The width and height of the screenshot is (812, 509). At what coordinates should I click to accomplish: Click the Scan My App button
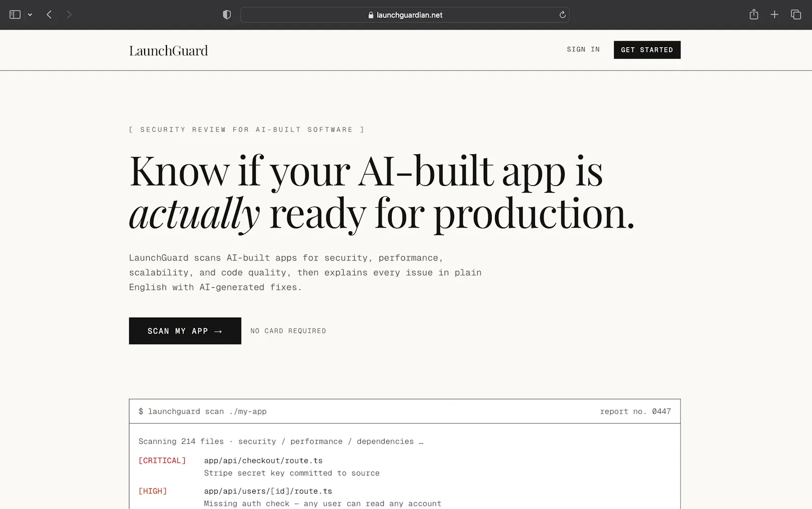point(185,331)
